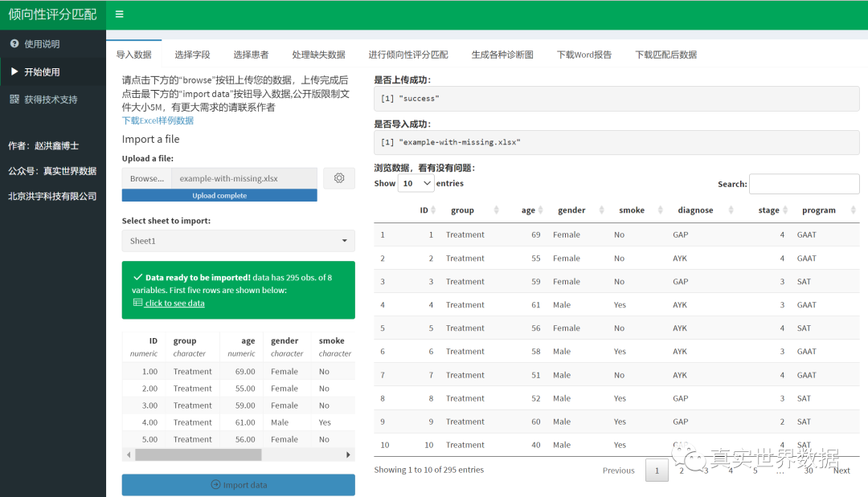Viewport: 868px width, 497px height.
Task: Select page 1 pagination button
Action: (657, 471)
